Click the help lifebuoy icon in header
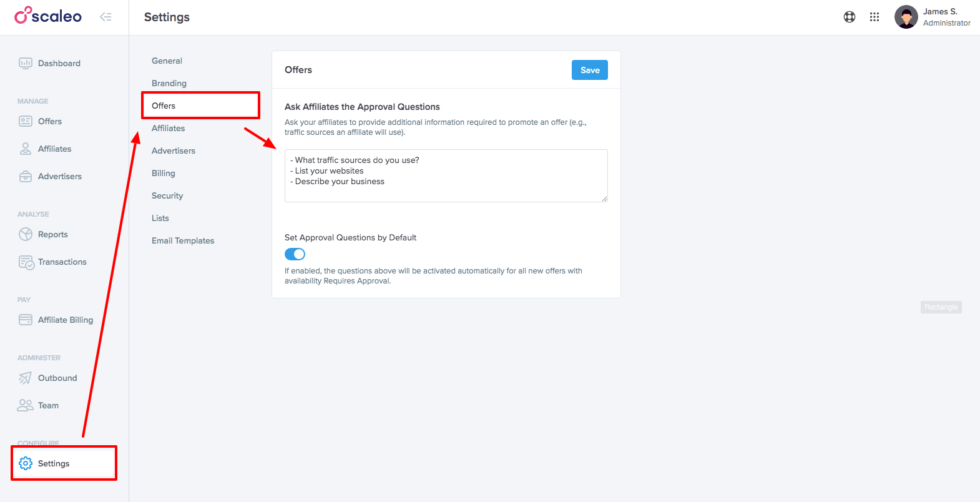This screenshot has width=980, height=502. point(850,17)
